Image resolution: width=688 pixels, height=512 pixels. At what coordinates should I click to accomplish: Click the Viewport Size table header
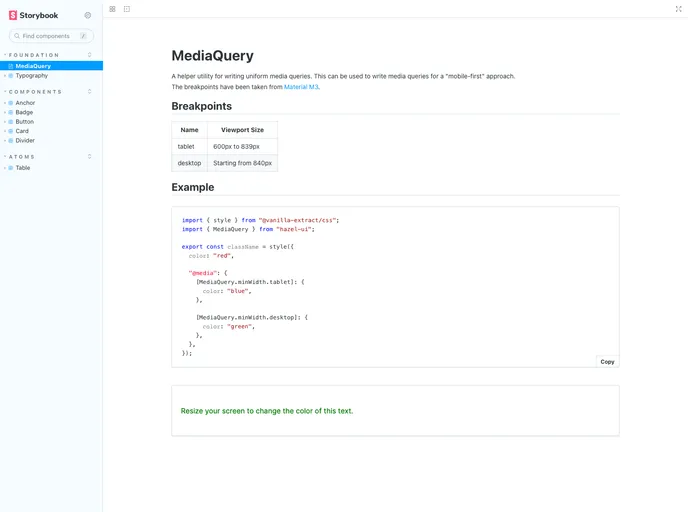pos(242,130)
